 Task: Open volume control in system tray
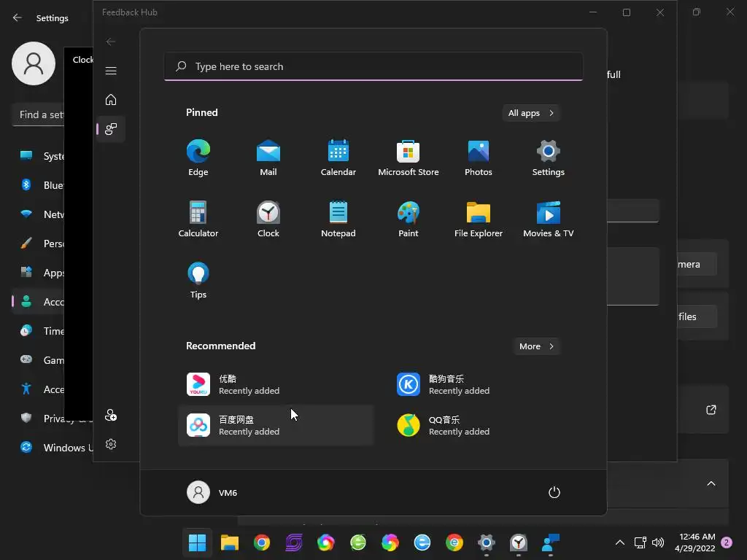[658, 542]
